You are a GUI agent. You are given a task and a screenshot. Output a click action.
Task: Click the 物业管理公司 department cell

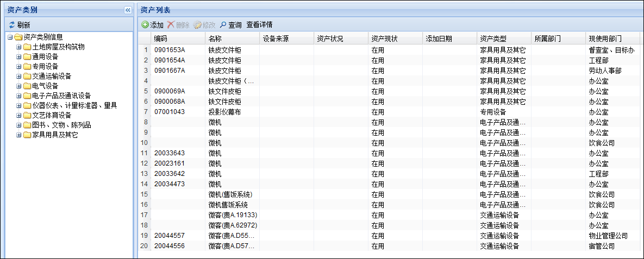613,236
